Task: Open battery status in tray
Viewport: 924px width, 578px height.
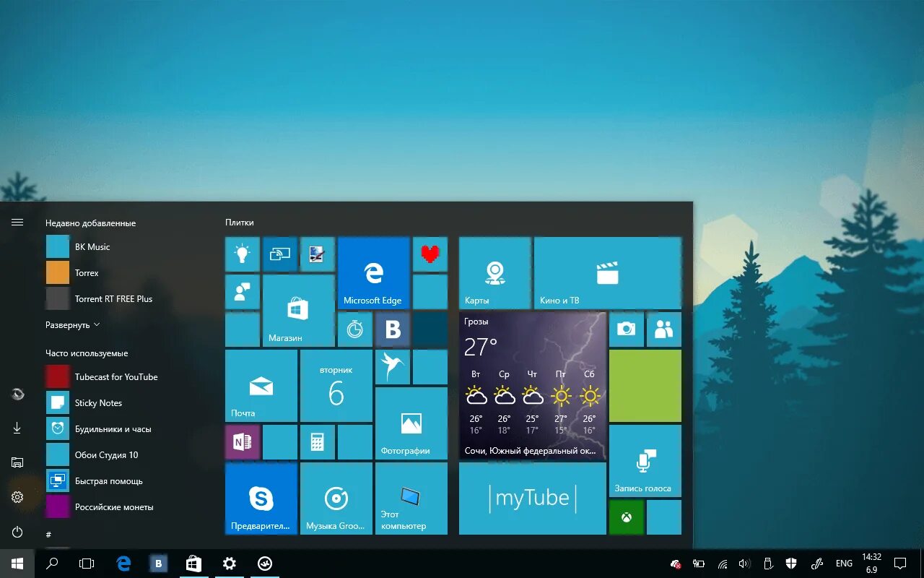Action: tap(699, 564)
